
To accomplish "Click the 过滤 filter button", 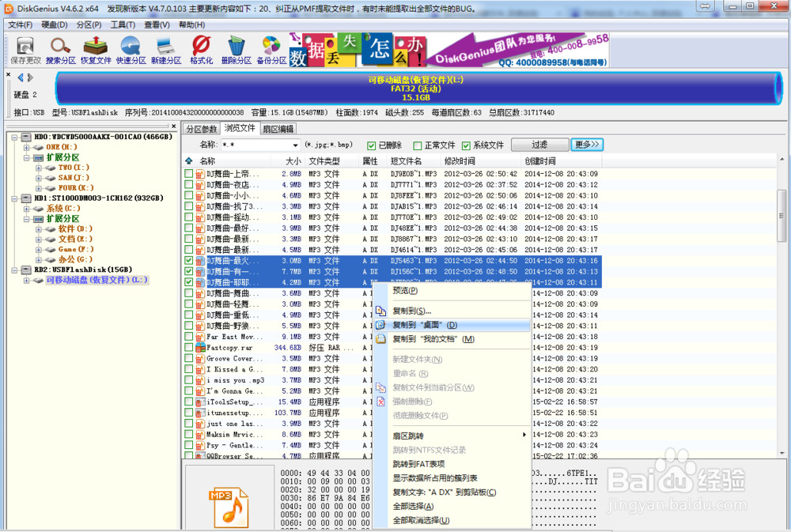I will pos(539,145).
